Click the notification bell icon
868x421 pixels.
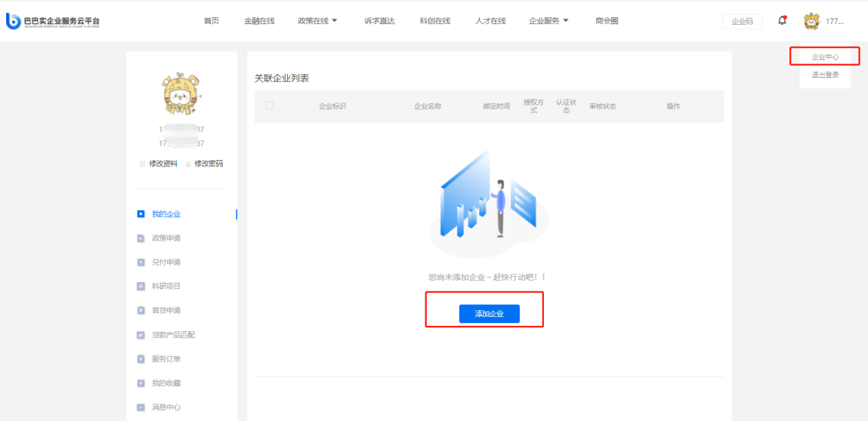tap(782, 21)
